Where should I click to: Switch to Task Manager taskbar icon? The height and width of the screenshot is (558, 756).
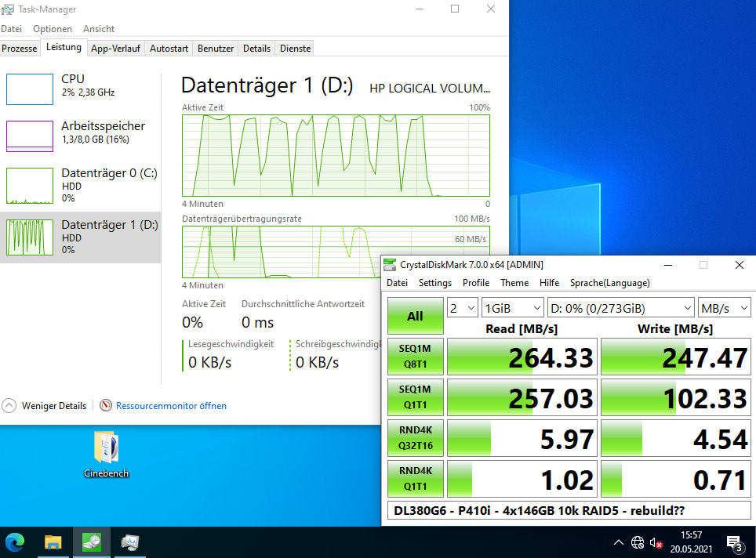pyautogui.click(x=129, y=542)
